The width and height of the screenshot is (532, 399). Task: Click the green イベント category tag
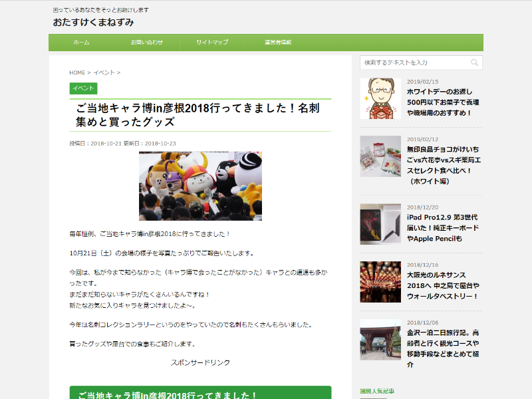click(x=83, y=88)
